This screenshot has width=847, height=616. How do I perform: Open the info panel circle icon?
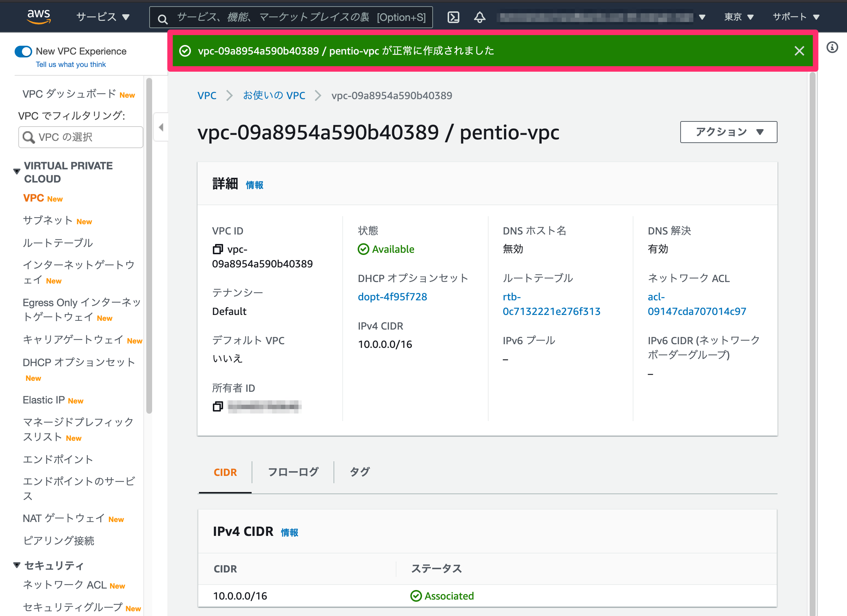click(x=832, y=48)
